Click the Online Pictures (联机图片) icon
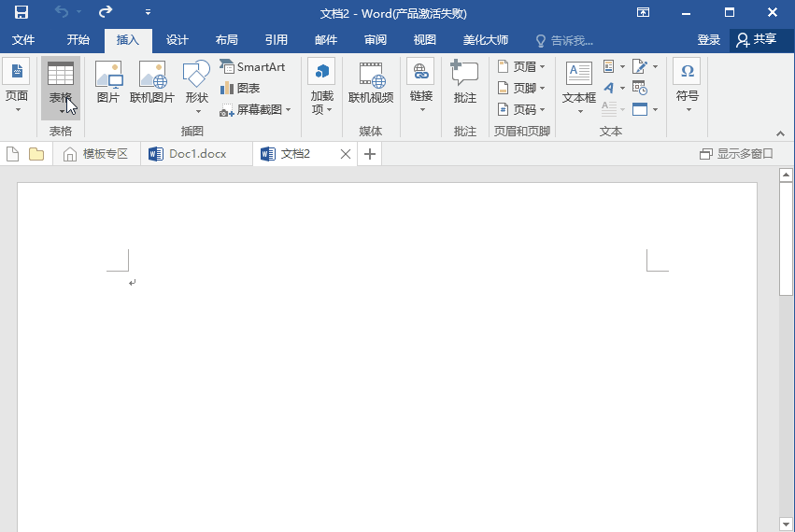795x532 pixels. click(152, 82)
